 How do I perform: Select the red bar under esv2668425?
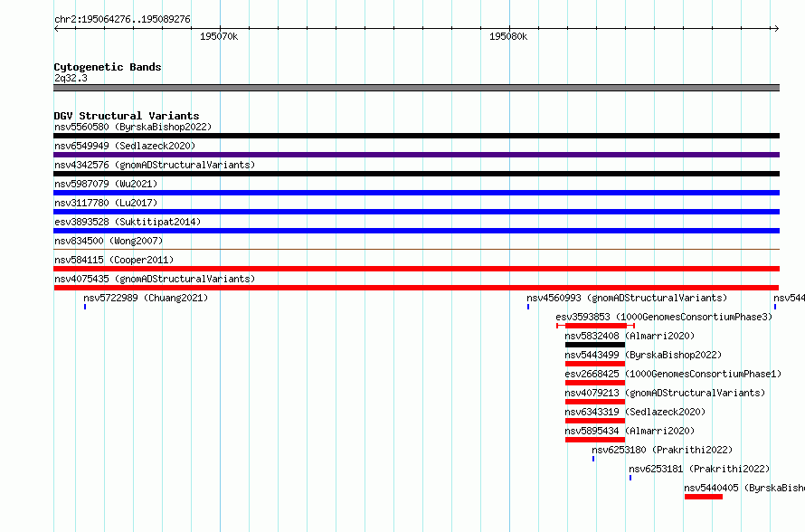595,383
